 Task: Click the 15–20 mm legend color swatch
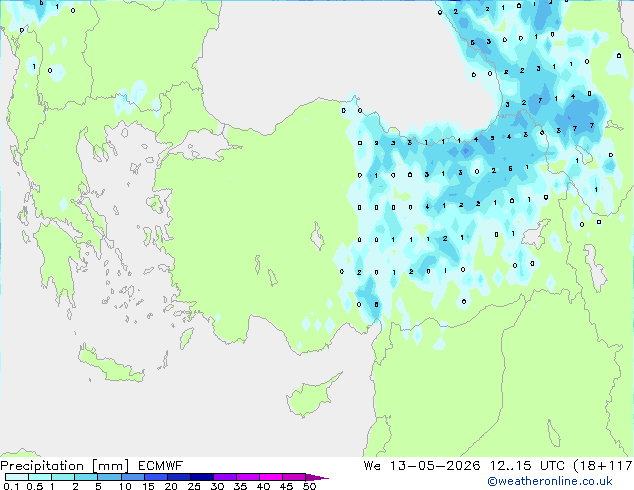click(x=156, y=477)
